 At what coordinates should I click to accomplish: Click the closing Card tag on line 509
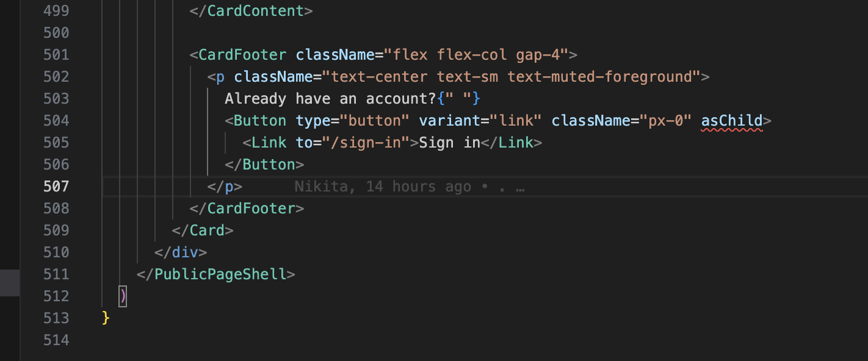pos(203,231)
